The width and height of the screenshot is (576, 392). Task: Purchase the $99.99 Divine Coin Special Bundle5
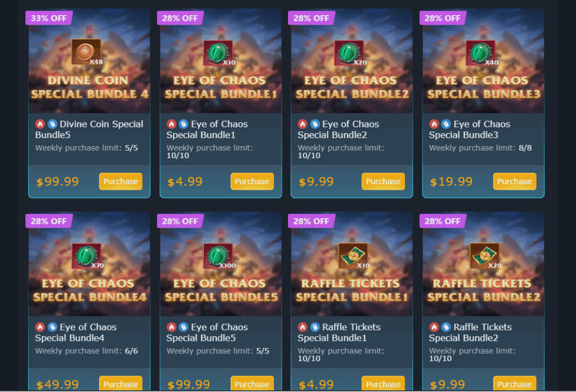[x=120, y=182]
